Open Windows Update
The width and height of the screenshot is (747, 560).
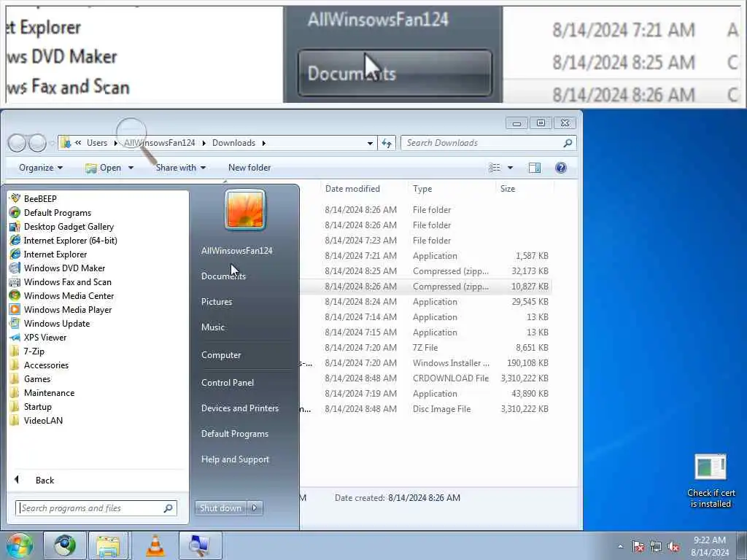[x=57, y=323]
